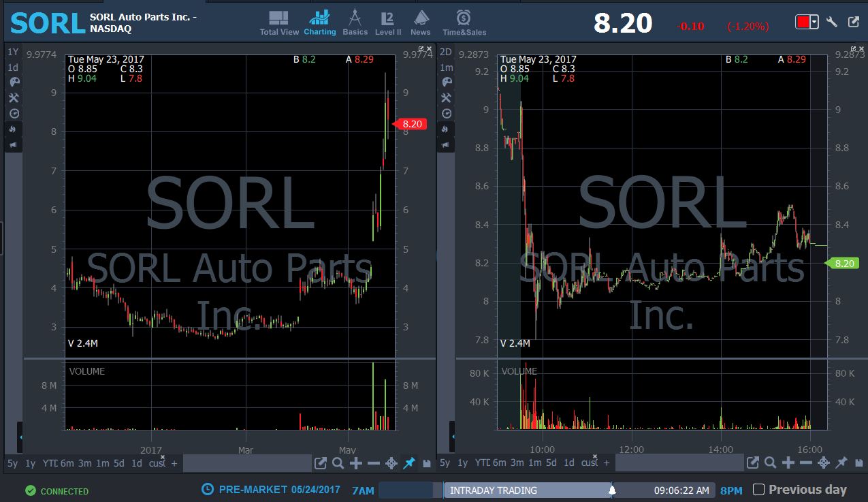Open the Total View layout
This screenshot has height=502, width=868.
tap(279, 22)
